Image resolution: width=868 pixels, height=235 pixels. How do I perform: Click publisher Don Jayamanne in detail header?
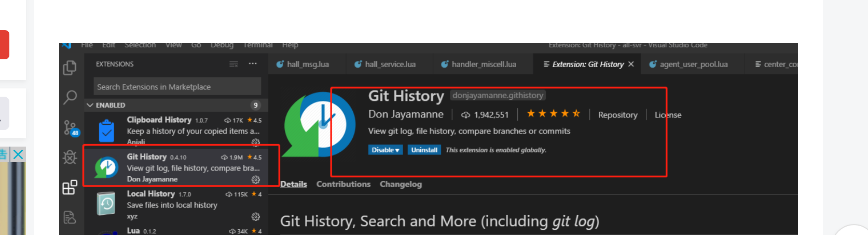coord(406,114)
